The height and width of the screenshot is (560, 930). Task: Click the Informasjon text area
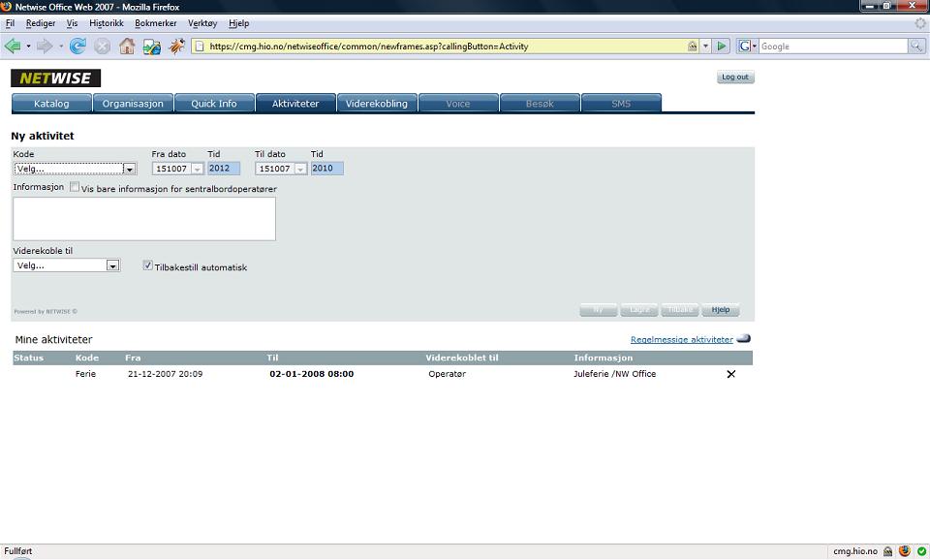click(x=144, y=219)
